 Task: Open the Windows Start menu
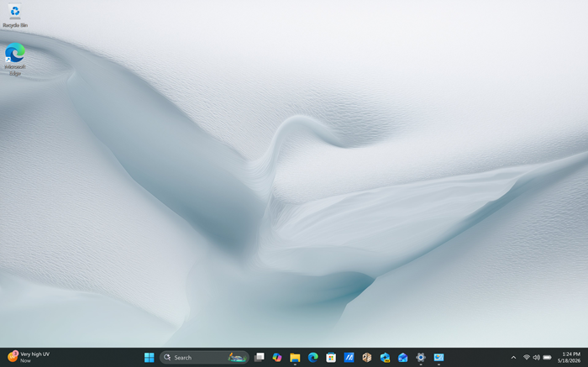(149, 357)
